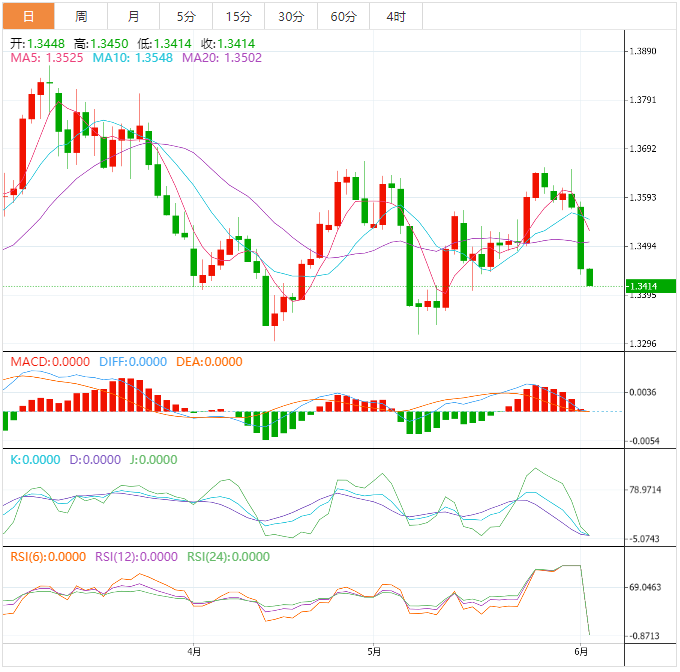Open the 15分 timeframe tab
Image resolution: width=680 pixels, height=672 pixels.
click(x=239, y=17)
